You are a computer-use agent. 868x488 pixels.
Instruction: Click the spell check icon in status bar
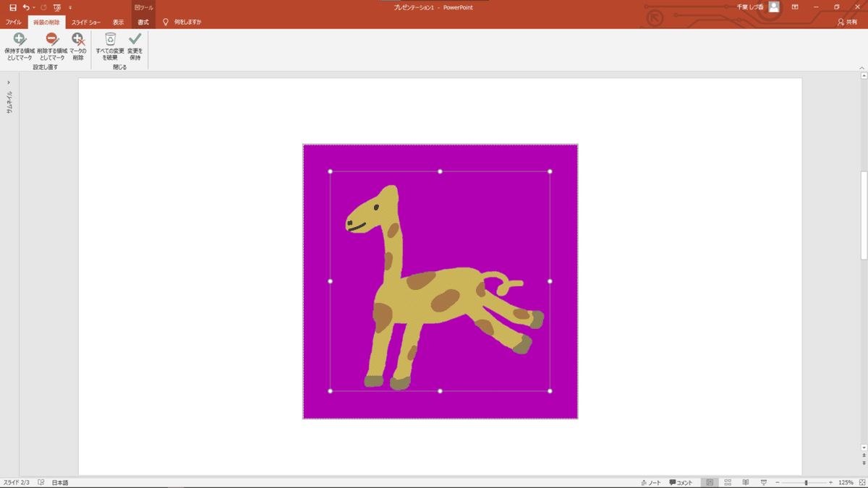point(41,482)
